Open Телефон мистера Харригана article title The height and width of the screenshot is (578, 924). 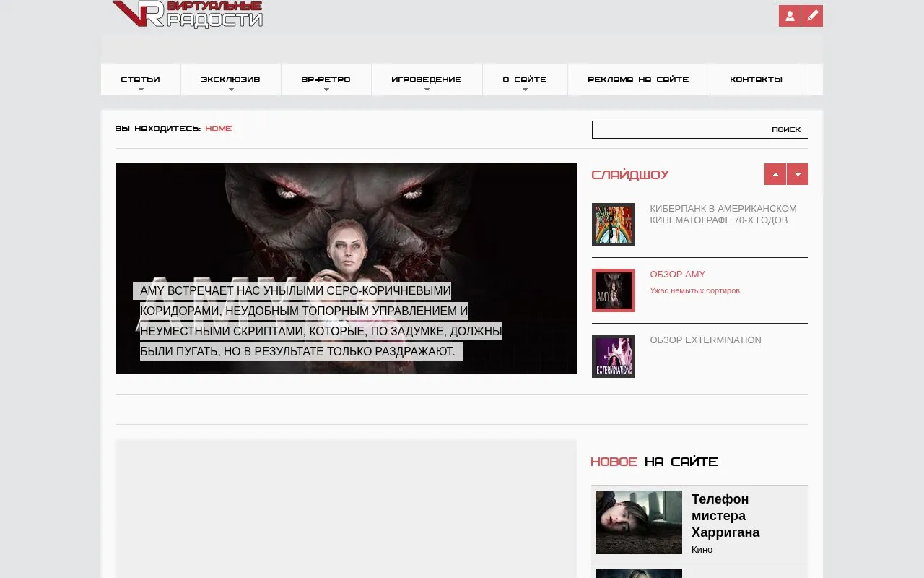[x=725, y=516]
